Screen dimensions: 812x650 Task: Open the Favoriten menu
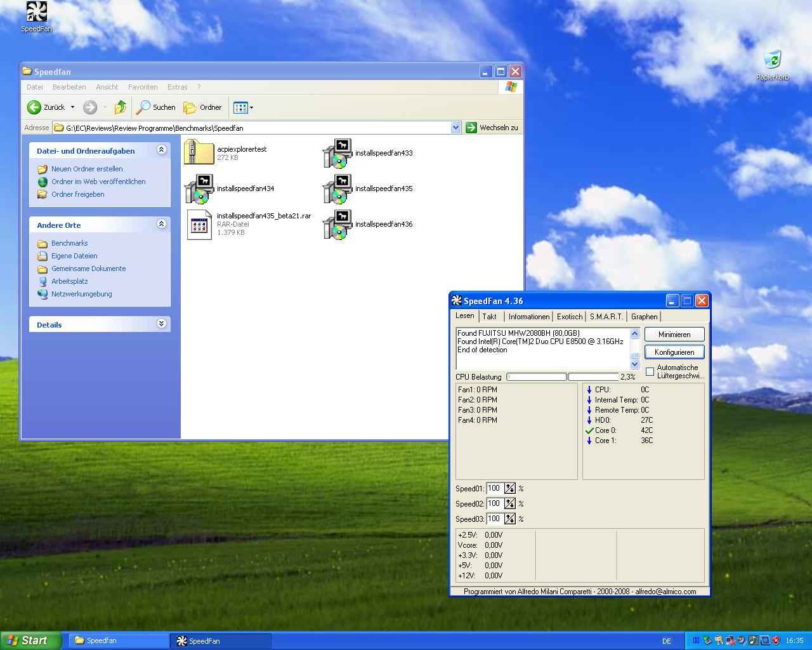coord(143,87)
